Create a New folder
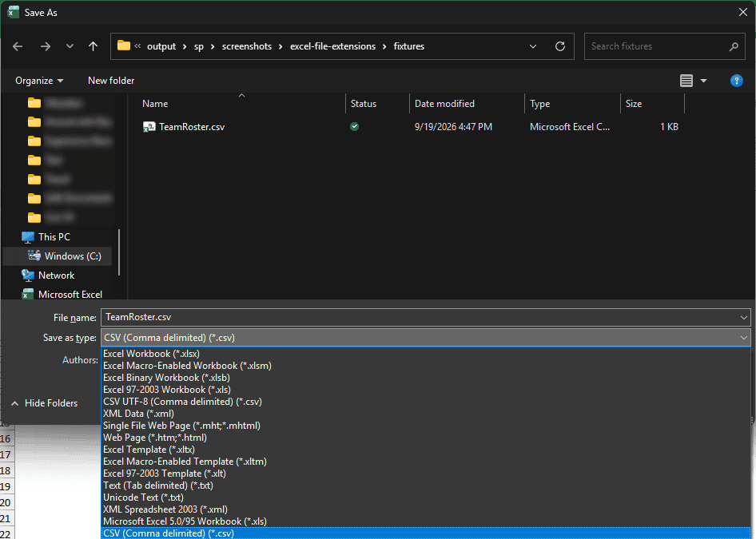756x539 pixels. pyautogui.click(x=111, y=81)
